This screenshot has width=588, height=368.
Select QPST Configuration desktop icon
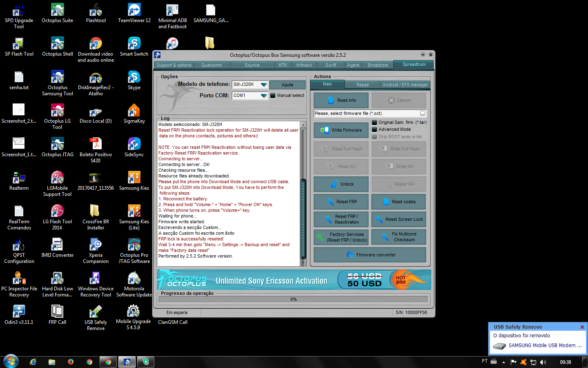(19, 251)
